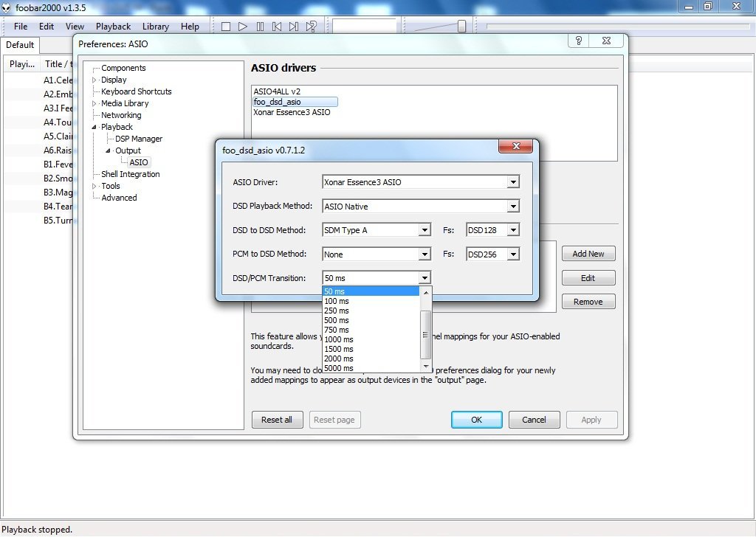Open the View menu
Screen dimensions: 756x537
75,27
